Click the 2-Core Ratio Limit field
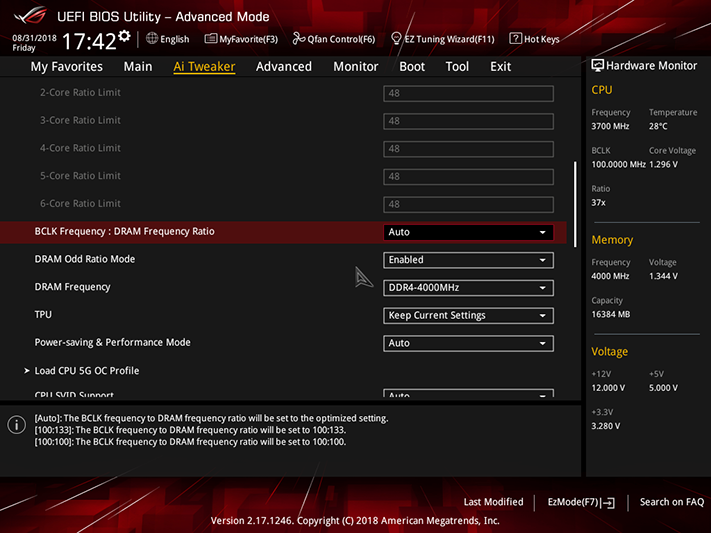This screenshot has height=533, width=711. pos(468,93)
